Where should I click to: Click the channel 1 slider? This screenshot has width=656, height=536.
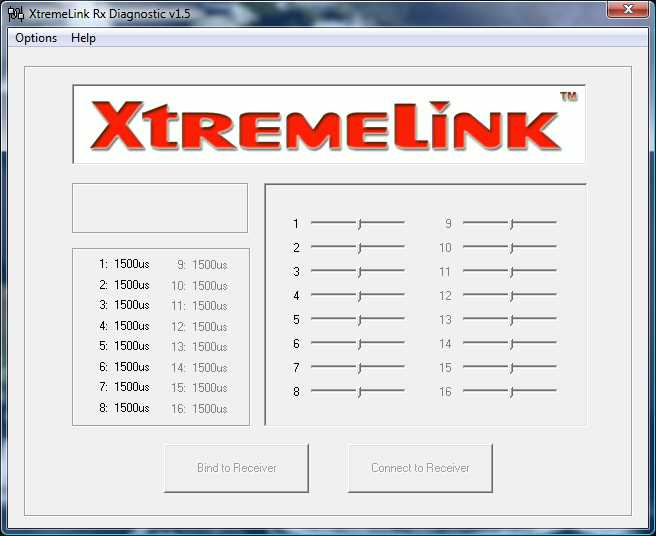tap(358, 223)
